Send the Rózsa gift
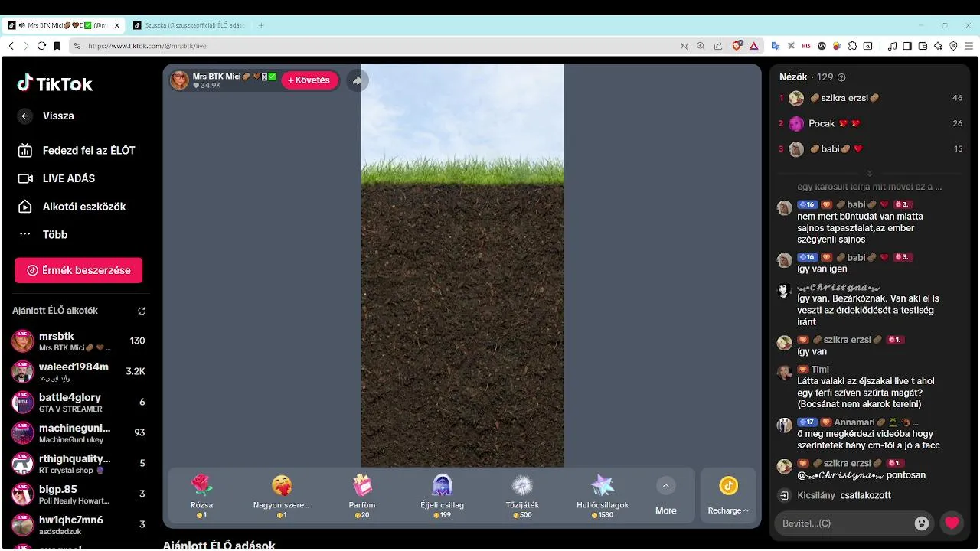This screenshot has width=980, height=551. click(201, 495)
